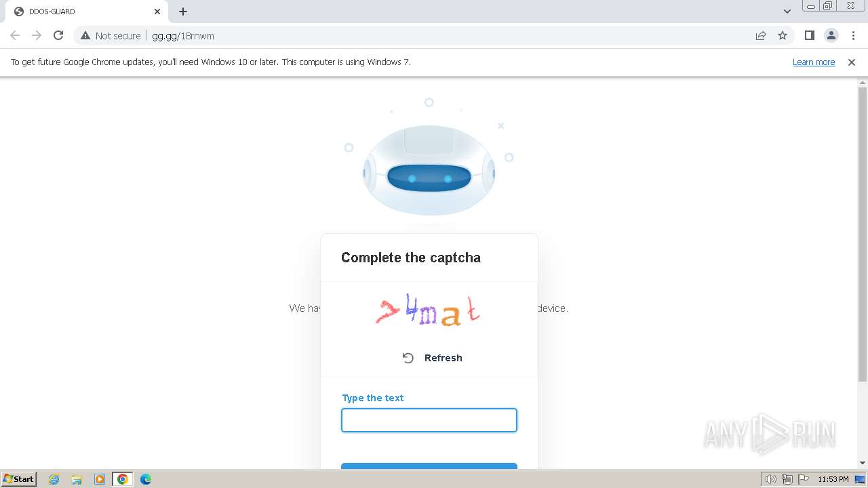Open Windows Media Player from taskbar
Screen dimensions: 868x488
(100, 479)
